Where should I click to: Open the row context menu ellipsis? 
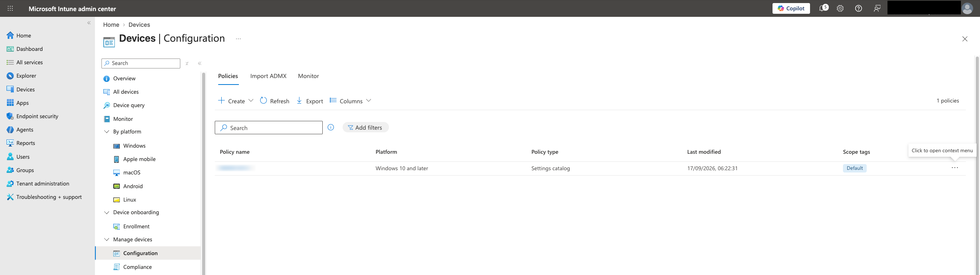[955, 168]
